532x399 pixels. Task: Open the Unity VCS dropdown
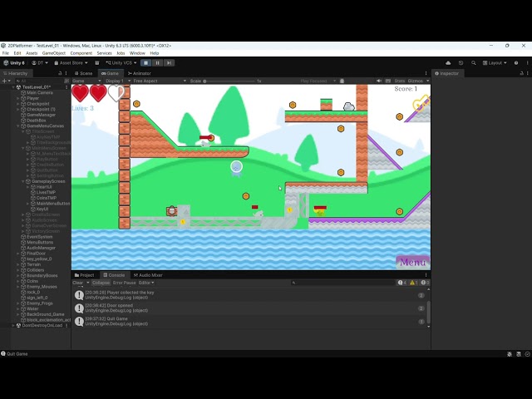tap(121, 63)
